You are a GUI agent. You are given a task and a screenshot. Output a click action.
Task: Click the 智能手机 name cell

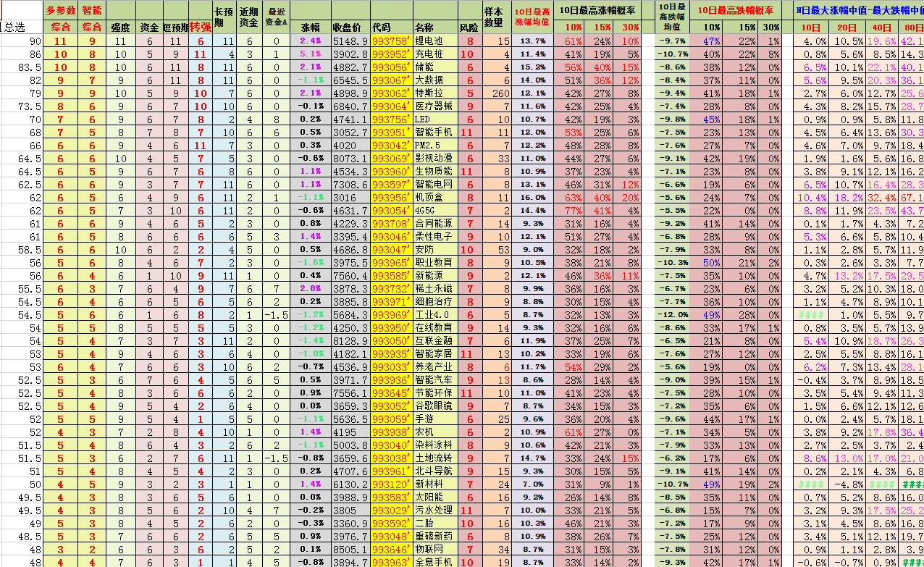point(436,133)
